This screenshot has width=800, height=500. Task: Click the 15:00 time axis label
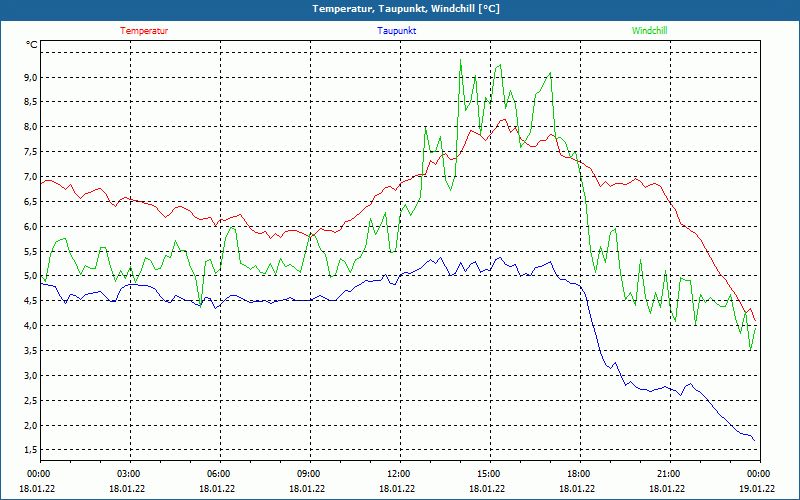[x=490, y=474]
